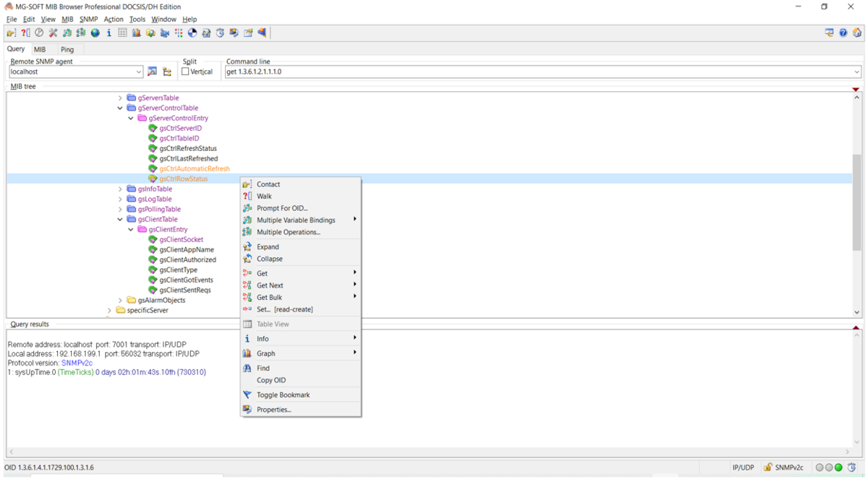
Task: Click the IP/UDP transport status bar entry
Action: coord(743,468)
